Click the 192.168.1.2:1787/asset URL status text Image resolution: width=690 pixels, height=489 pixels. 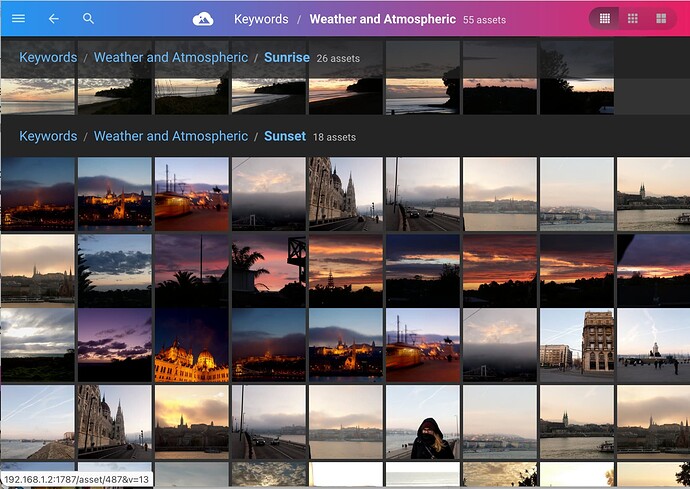pyautogui.click(x=77, y=479)
